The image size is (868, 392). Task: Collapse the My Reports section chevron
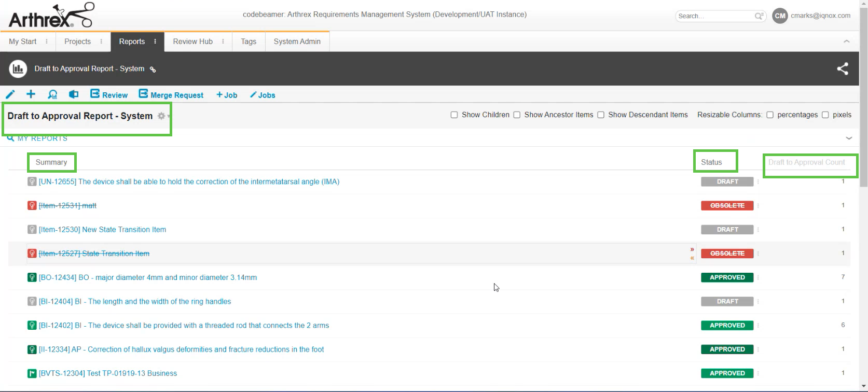pos(849,138)
